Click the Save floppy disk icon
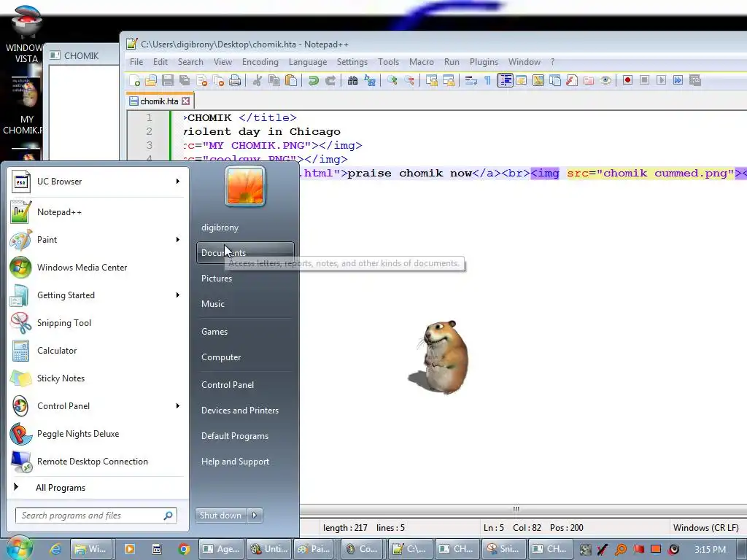The image size is (747, 560). click(x=168, y=80)
